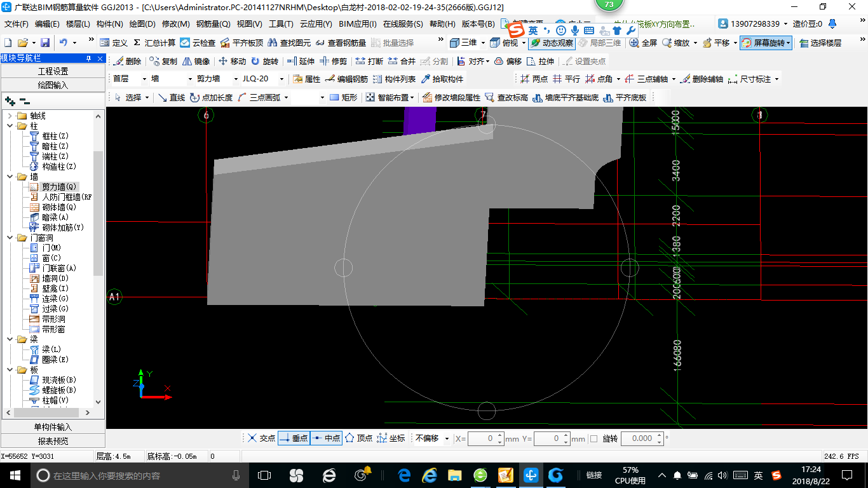Open 查找图元 find element tool
Image resolution: width=868 pixels, height=488 pixels.
[x=289, y=43]
